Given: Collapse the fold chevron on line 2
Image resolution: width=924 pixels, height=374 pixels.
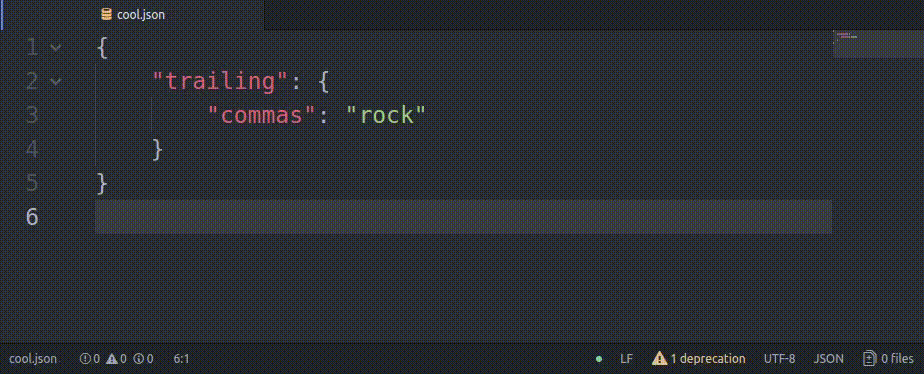Looking at the screenshot, I should [55, 81].
